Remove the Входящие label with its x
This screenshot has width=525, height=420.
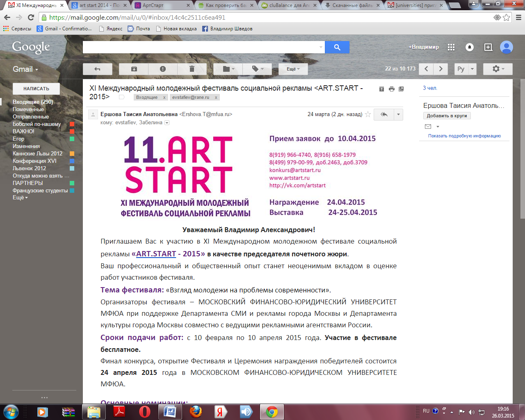click(164, 97)
